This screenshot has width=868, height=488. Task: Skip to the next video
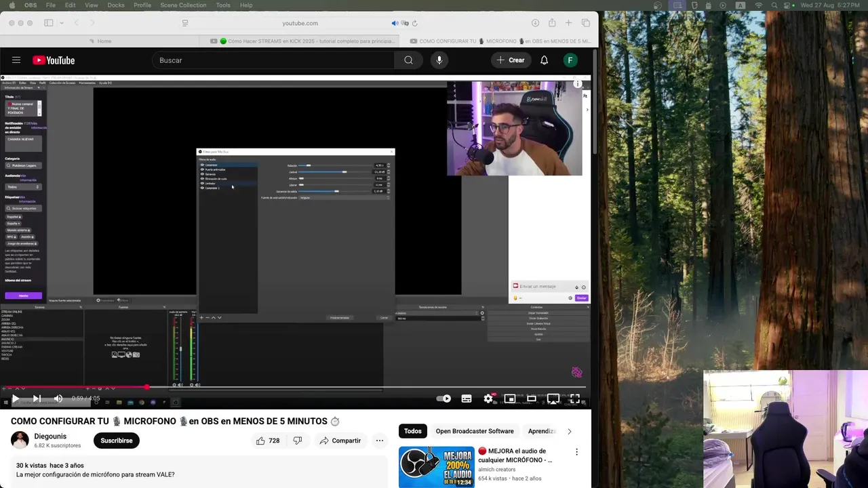tap(37, 399)
